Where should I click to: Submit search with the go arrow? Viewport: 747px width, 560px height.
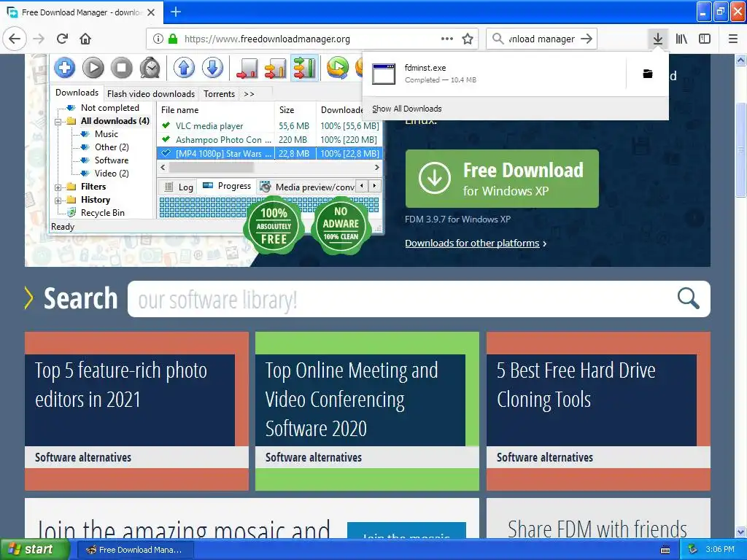pyautogui.click(x=587, y=39)
